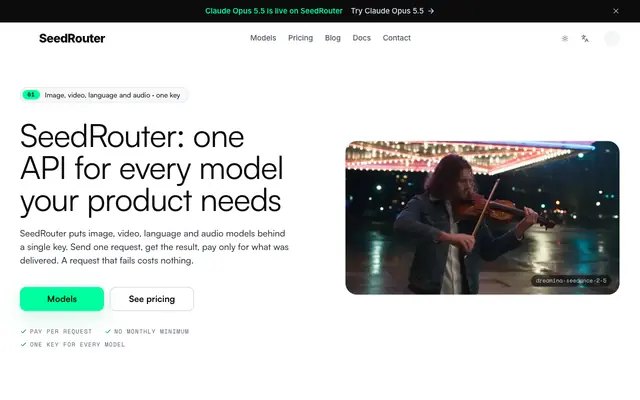Toggle the light/dark theme sun icon

tap(565, 38)
